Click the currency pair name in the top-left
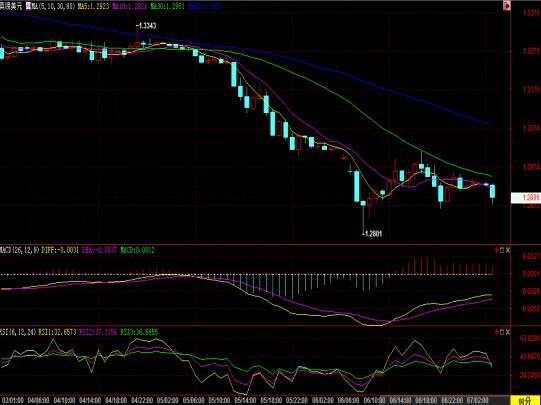Image resolution: width=541 pixels, height=405 pixels. [11, 6]
